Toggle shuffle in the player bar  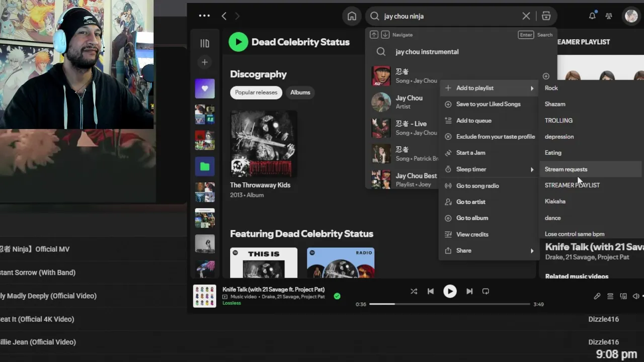(x=414, y=291)
